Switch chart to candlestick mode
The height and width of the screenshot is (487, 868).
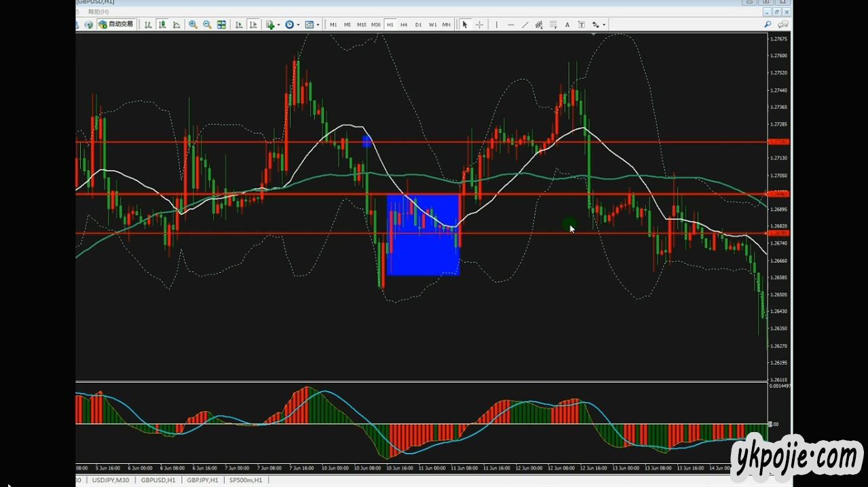(162, 24)
